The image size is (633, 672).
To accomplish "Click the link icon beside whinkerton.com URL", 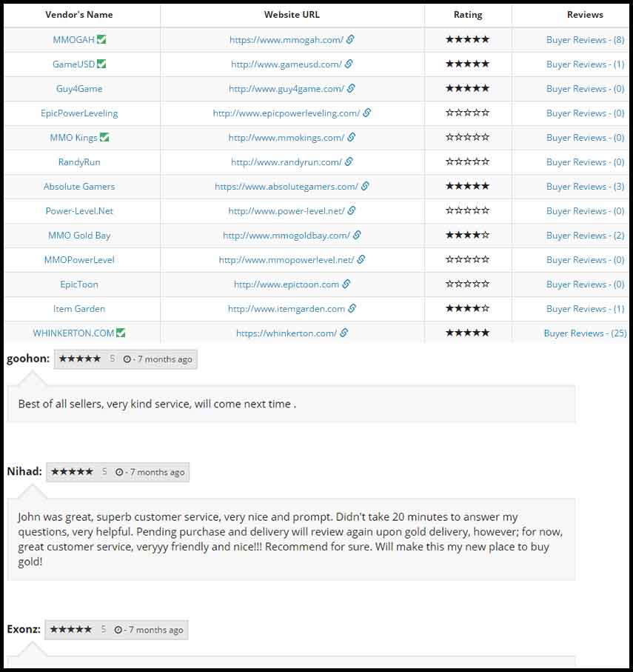I will click(344, 333).
